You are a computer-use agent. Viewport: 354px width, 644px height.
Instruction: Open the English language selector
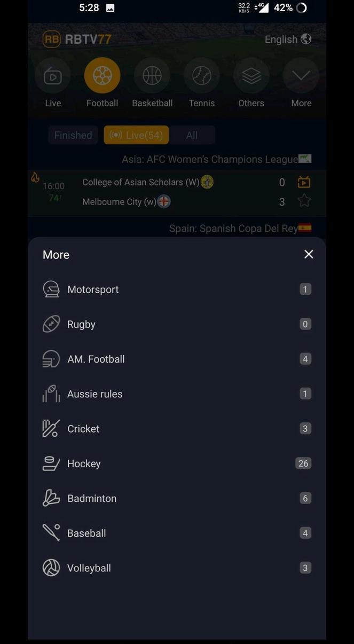click(288, 39)
